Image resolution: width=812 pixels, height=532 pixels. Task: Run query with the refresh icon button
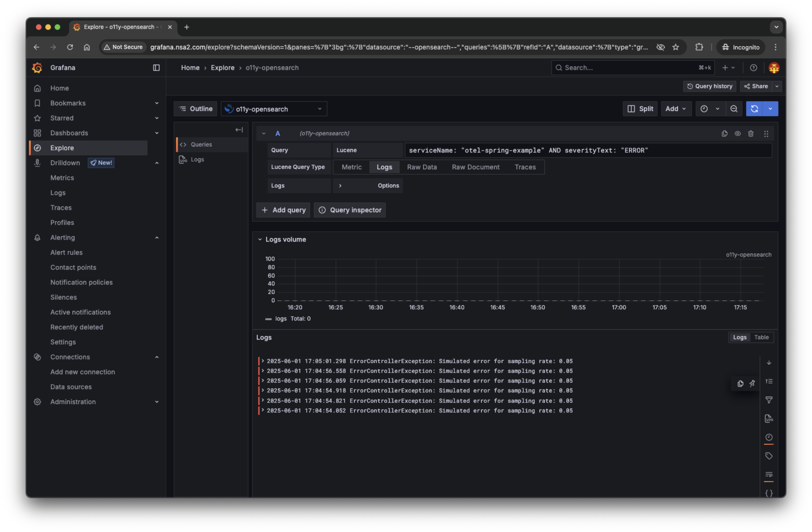[x=754, y=109]
